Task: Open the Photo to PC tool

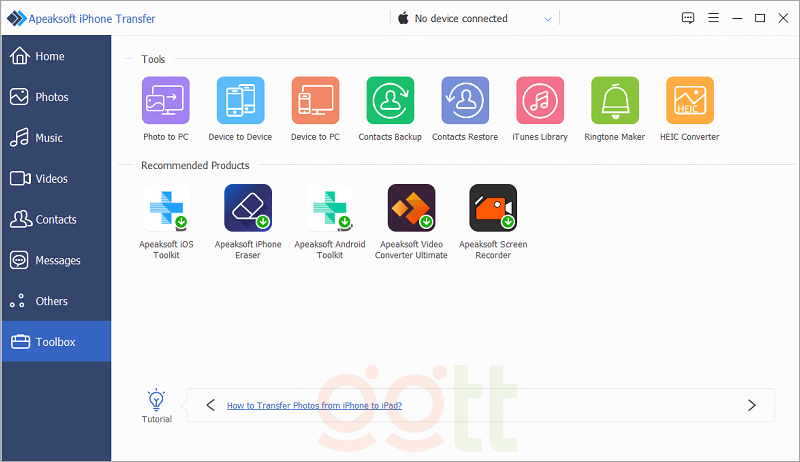Action: (x=165, y=101)
